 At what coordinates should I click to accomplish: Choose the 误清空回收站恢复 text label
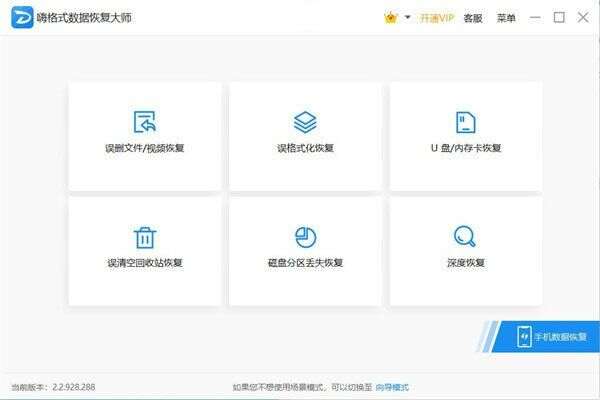(x=145, y=264)
